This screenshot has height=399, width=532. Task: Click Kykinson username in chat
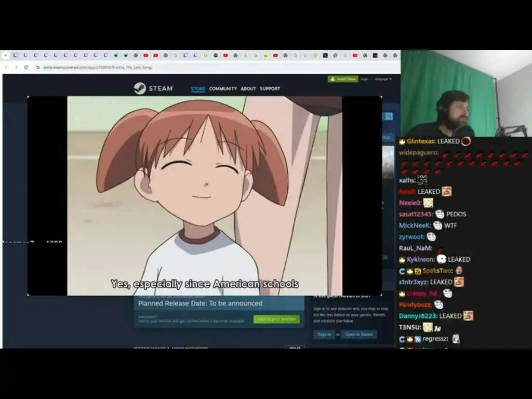pyautogui.click(x=421, y=260)
